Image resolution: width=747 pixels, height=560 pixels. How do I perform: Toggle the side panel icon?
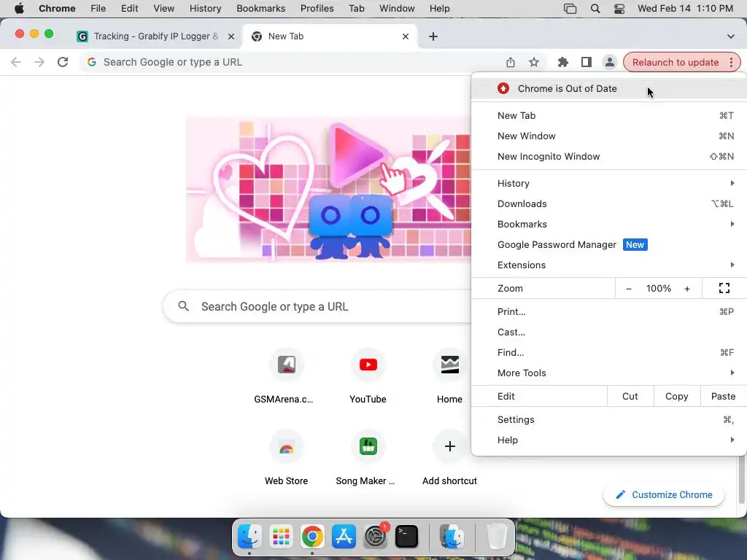(586, 62)
